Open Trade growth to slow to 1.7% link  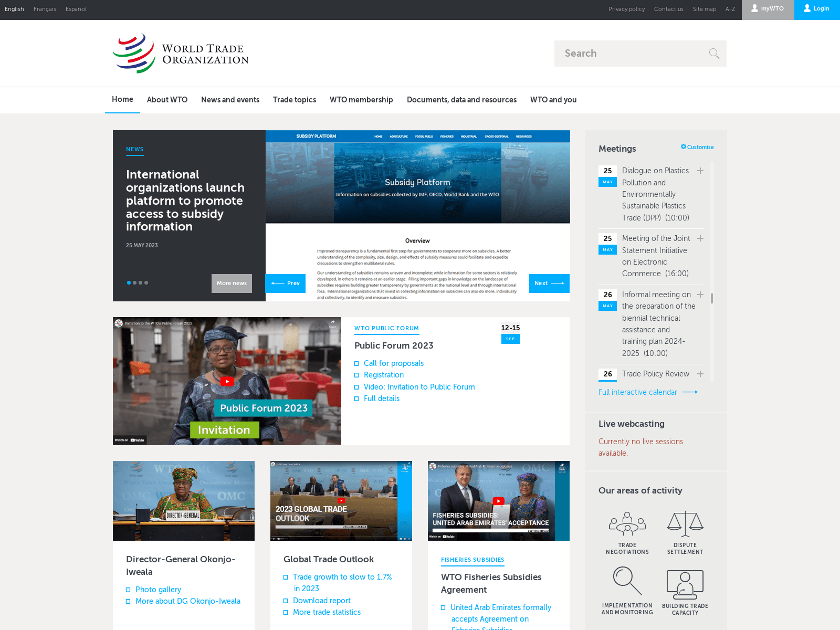click(x=342, y=583)
